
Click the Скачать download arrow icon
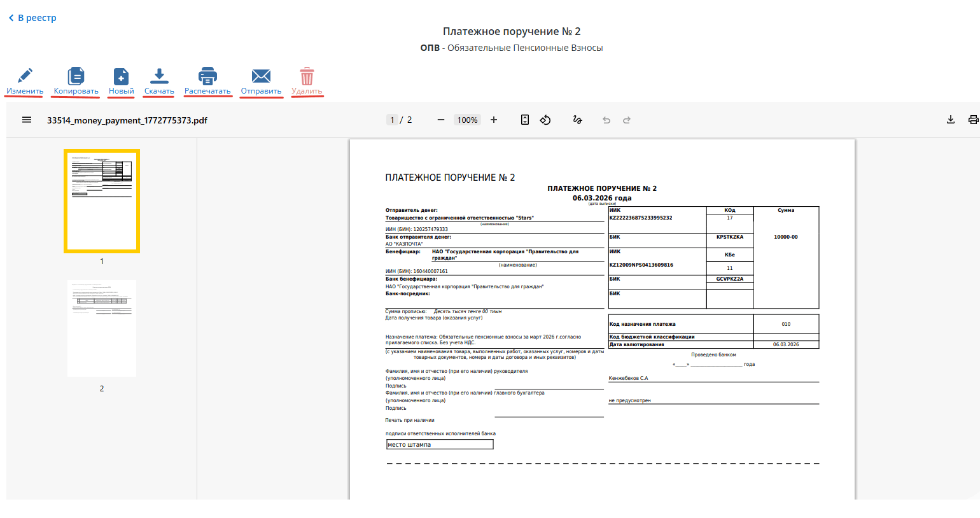pos(159,76)
